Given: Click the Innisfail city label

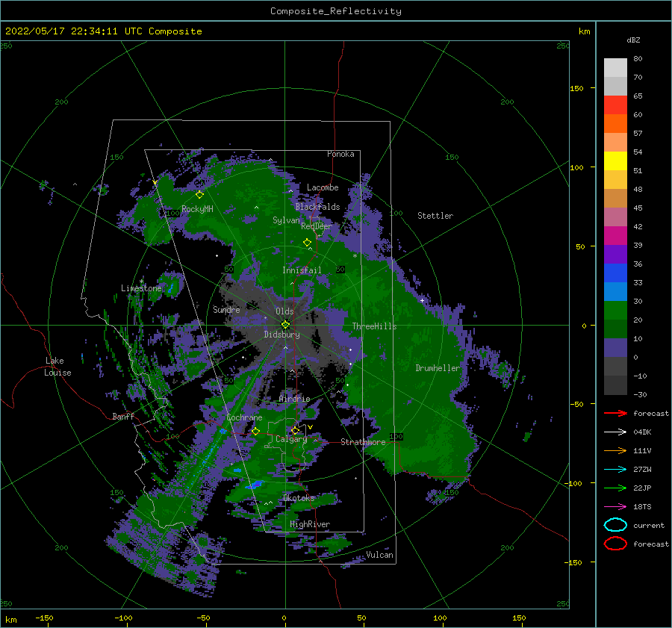Looking at the screenshot, I should (302, 270).
